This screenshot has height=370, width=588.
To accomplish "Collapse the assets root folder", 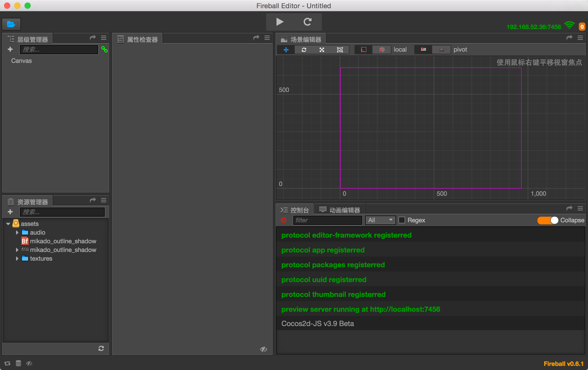I will [x=8, y=224].
